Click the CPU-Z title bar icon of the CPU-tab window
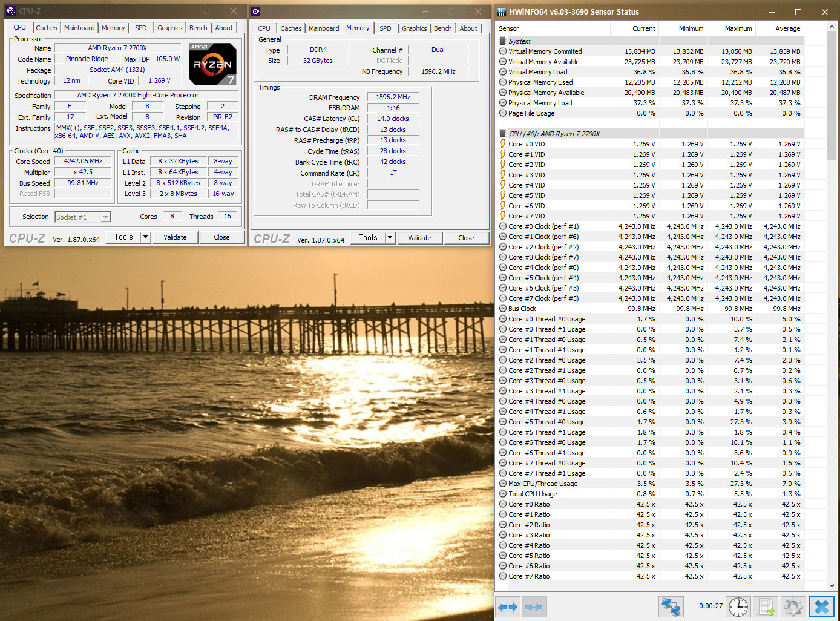The height and width of the screenshot is (621, 840). click(11, 11)
